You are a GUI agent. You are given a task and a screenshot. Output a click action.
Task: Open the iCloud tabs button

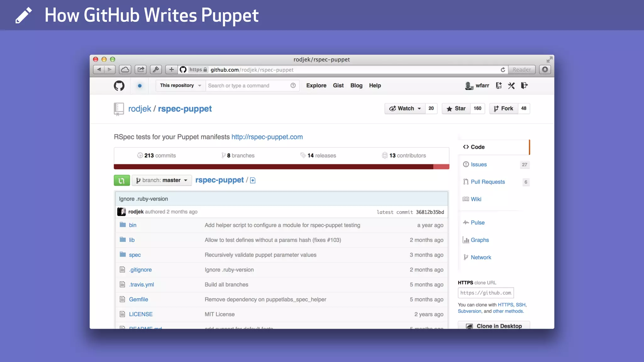pyautogui.click(x=125, y=69)
